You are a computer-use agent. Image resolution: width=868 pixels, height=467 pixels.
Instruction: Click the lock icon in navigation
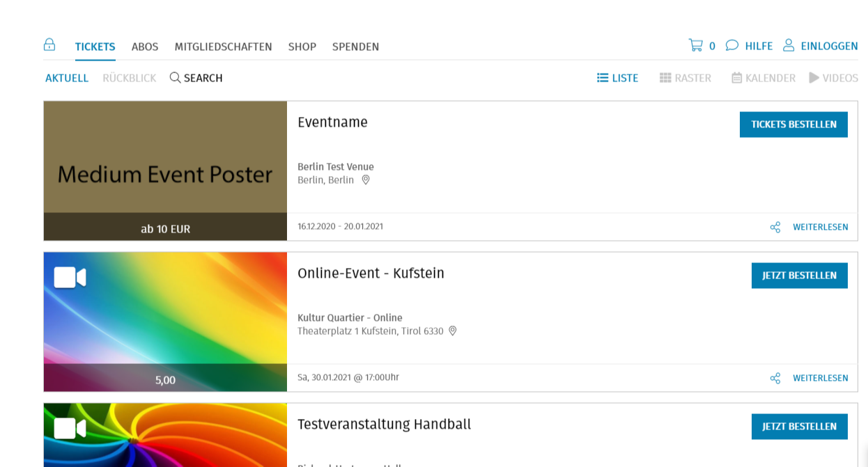[49, 45]
